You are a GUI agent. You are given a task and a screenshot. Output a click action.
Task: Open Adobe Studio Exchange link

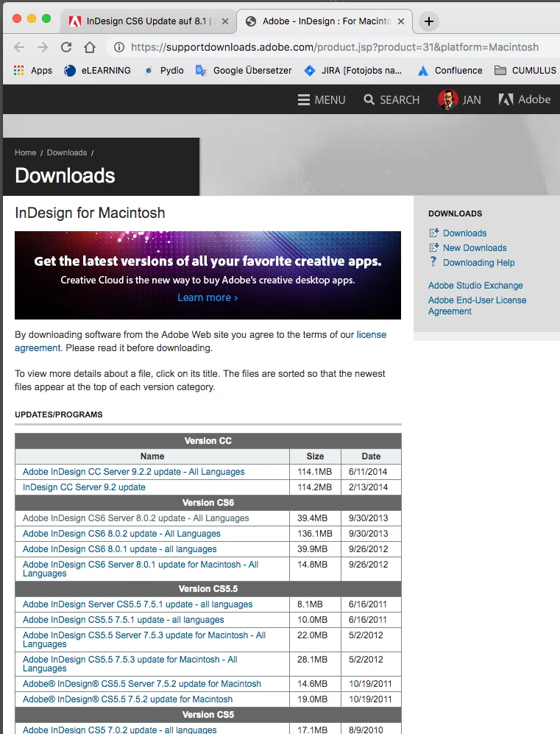pyautogui.click(x=475, y=286)
